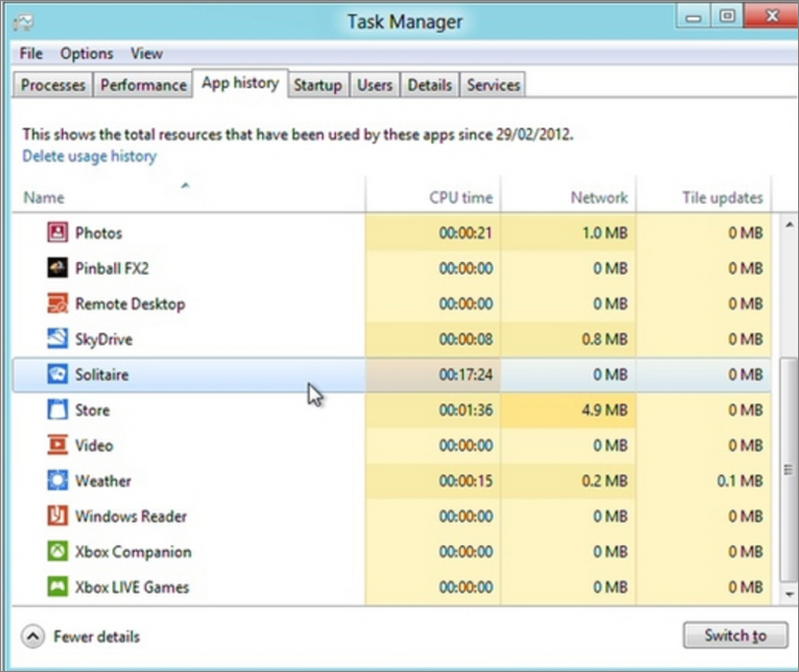Click the Xbox Companion app icon
This screenshot has height=672, width=799.
pyautogui.click(x=57, y=551)
